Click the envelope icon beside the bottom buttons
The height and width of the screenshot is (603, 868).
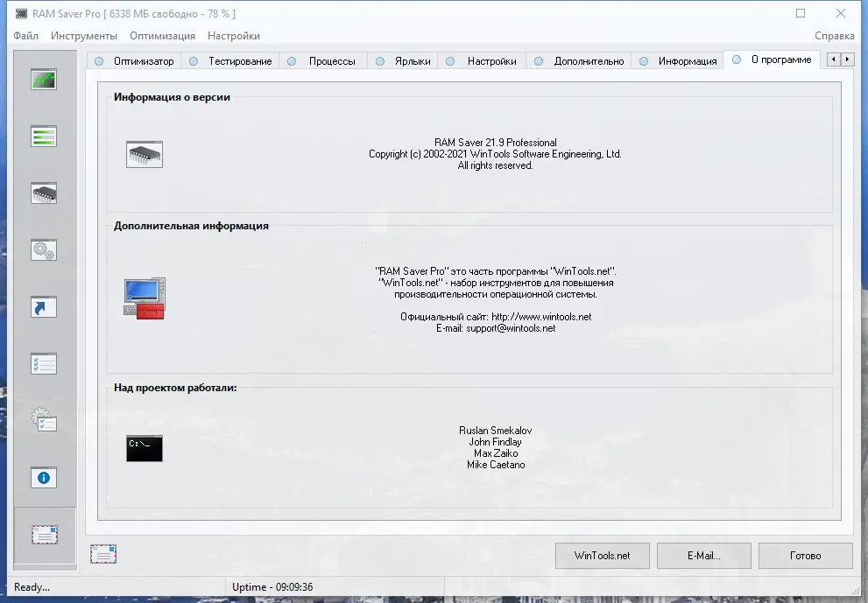click(103, 554)
